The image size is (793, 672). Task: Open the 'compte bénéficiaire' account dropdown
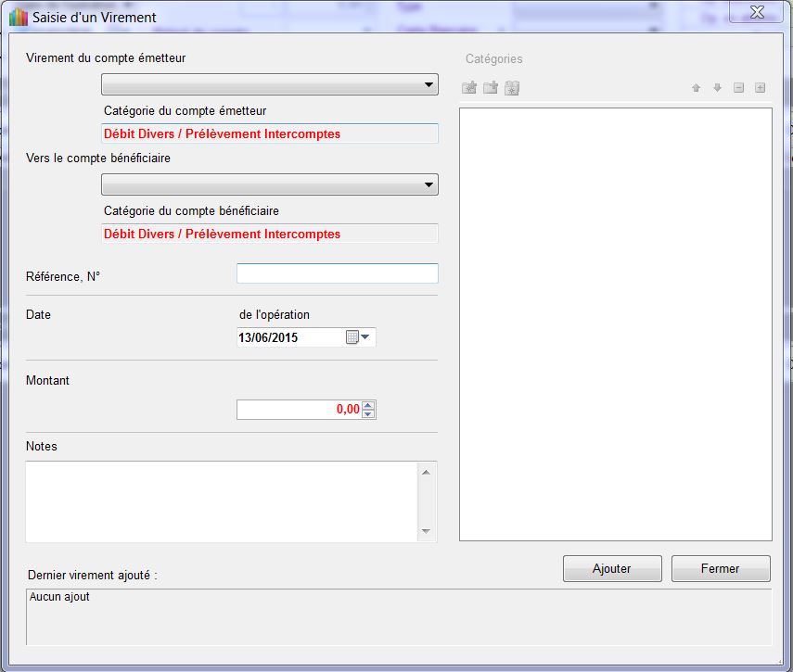click(x=269, y=185)
